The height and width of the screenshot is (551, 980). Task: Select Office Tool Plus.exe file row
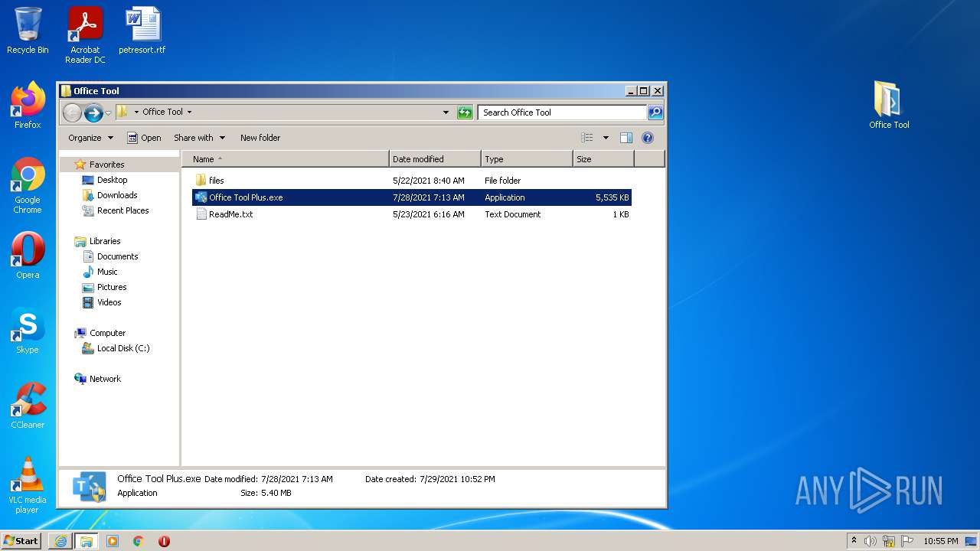(x=412, y=197)
